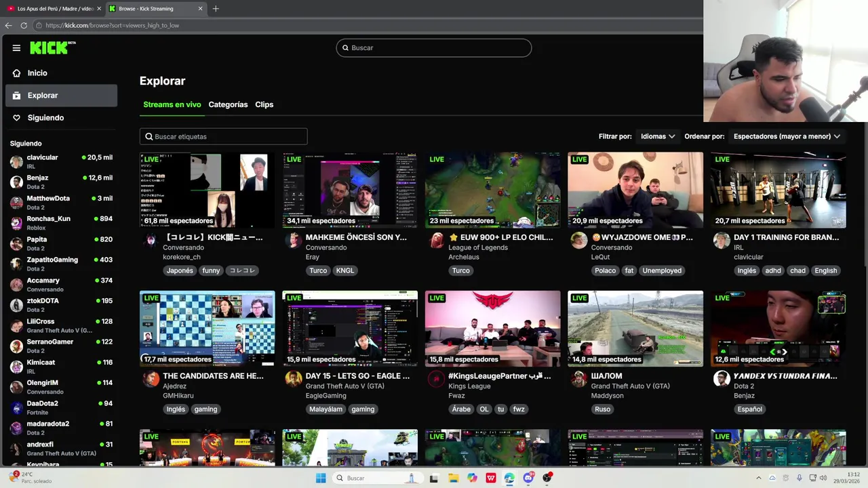Click Ronchas_Kun avatar in the sidebar
Viewport: 868px width, 488px height.
[x=16, y=223]
